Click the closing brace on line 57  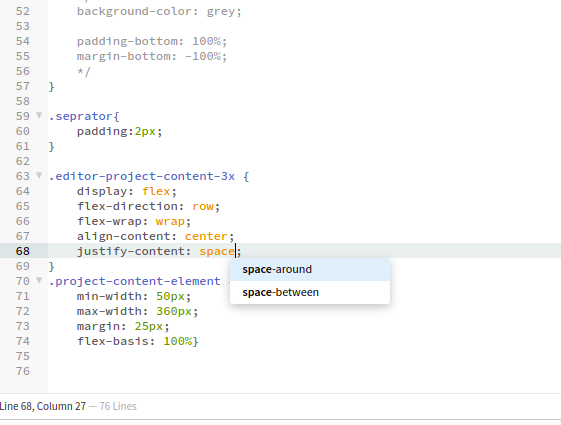[52, 87]
